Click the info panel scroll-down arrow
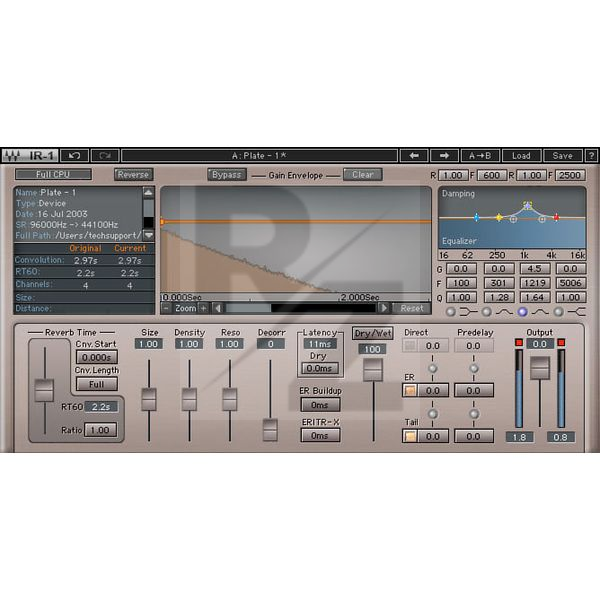 coord(148,235)
